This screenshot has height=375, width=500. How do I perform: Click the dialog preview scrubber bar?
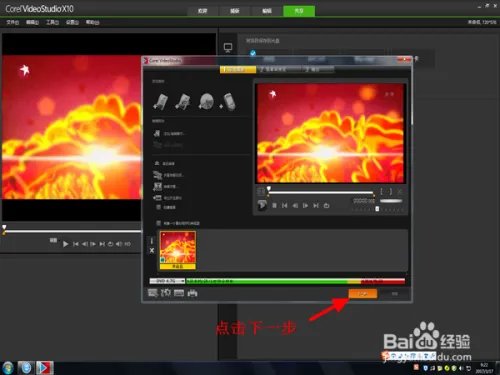click(321, 192)
